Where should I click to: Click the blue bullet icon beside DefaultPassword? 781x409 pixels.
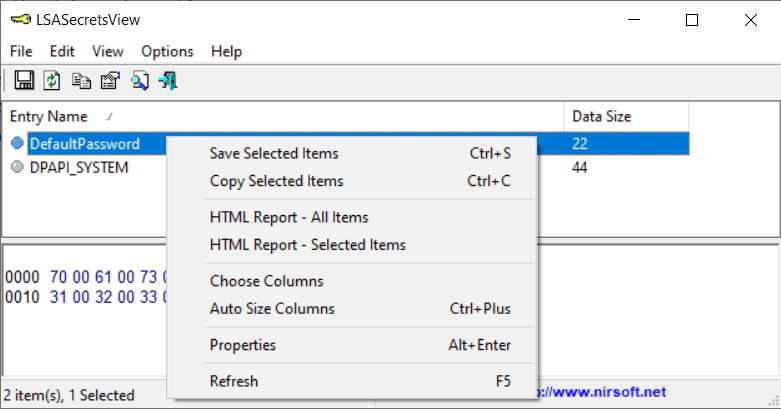click(17, 143)
